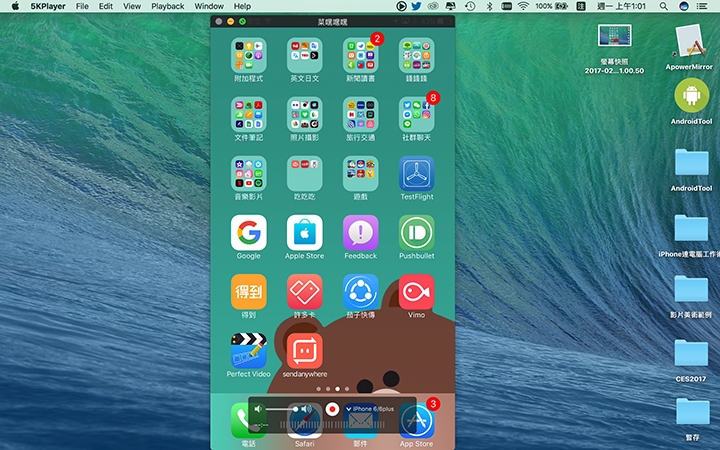Open the Playback menu
The width and height of the screenshot is (720, 450).
pos(168,6)
